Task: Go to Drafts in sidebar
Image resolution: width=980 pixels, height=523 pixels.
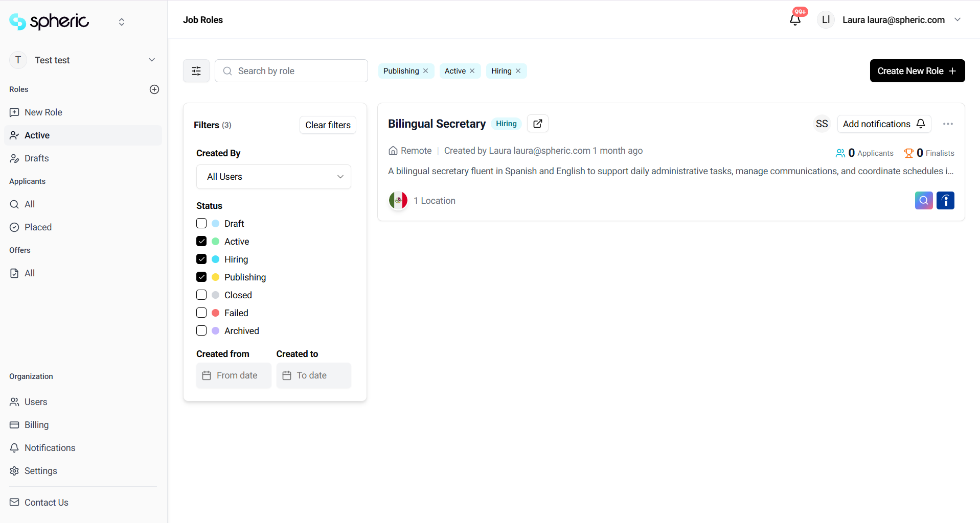Action: pyautogui.click(x=37, y=158)
